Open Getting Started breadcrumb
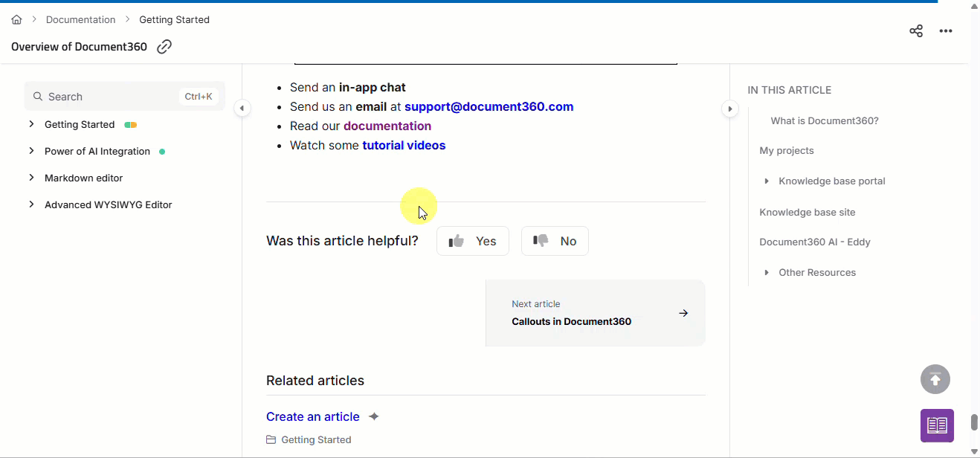980x458 pixels. click(175, 19)
